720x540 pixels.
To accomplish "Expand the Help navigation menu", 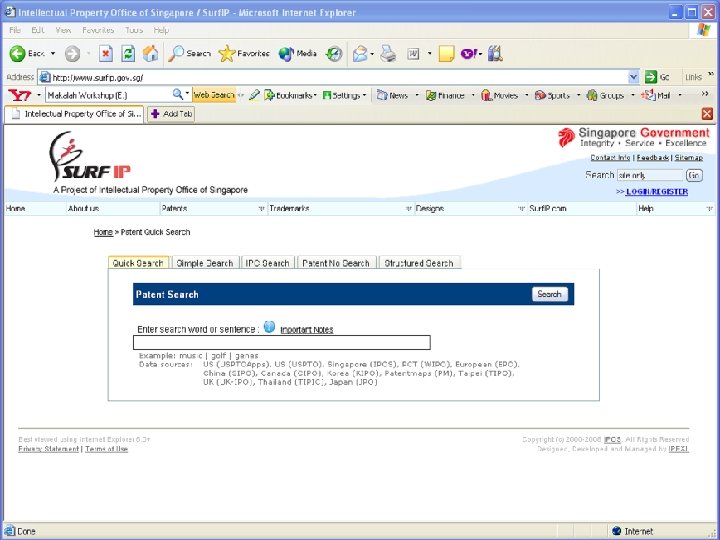I will click(x=709, y=208).
